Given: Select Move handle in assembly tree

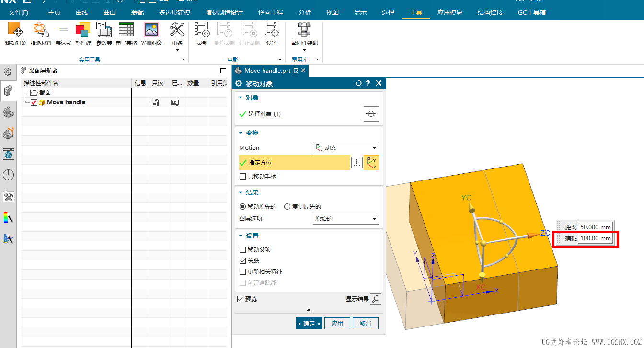Looking at the screenshot, I should click(x=66, y=102).
